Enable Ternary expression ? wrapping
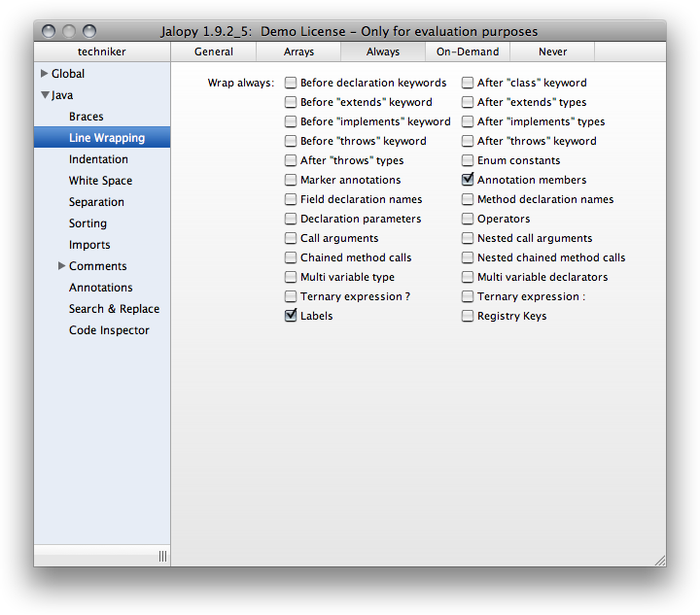 tap(291, 296)
